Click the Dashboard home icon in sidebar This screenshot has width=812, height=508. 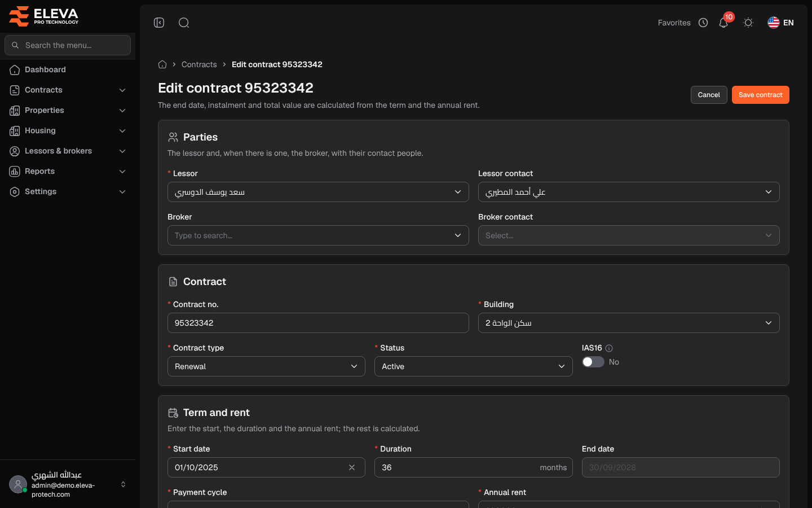15,70
